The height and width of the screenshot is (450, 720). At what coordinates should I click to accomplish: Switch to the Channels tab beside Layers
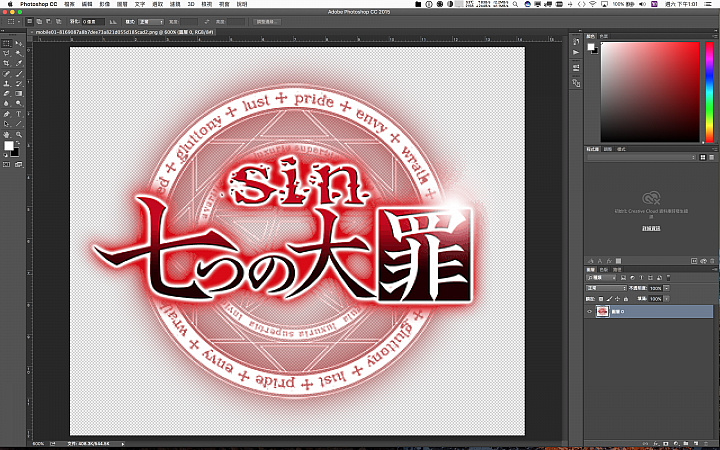tap(604, 270)
